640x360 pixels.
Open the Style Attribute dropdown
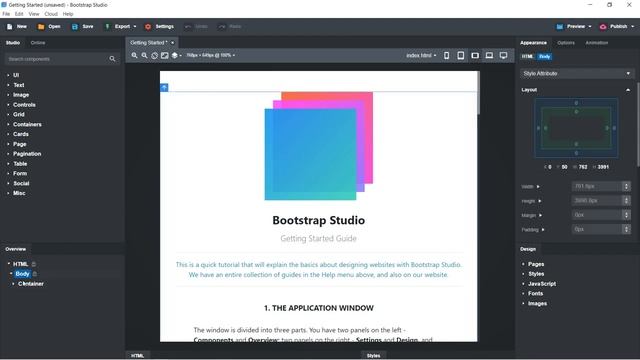point(577,73)
